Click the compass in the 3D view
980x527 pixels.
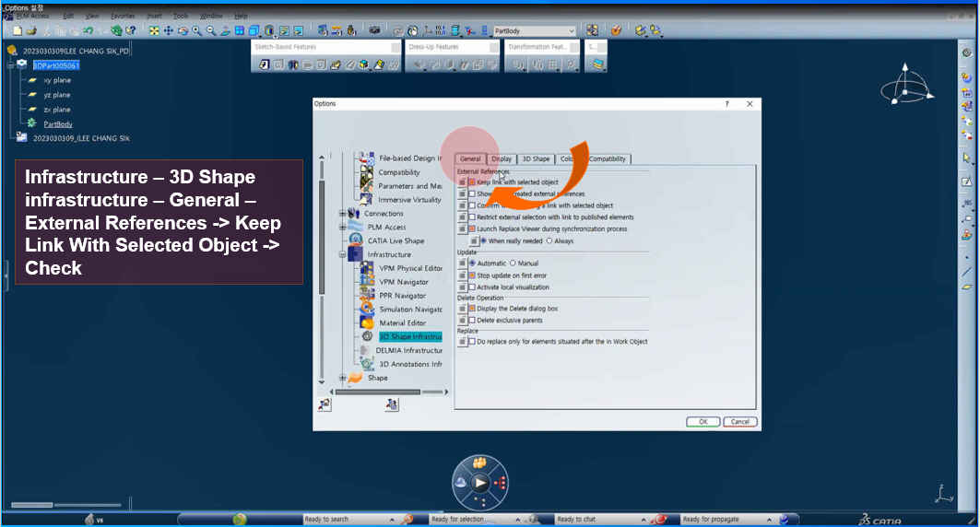coord(907,85)
